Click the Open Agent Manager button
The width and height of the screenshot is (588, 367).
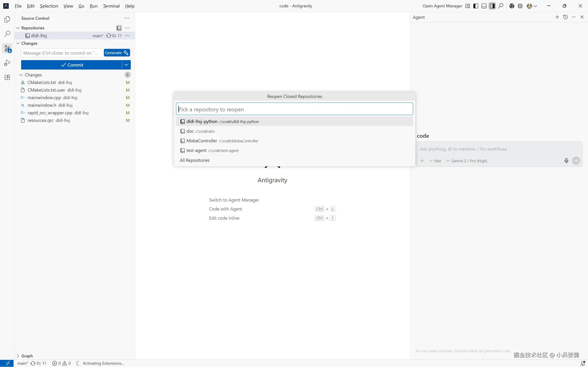pos(442,6)
